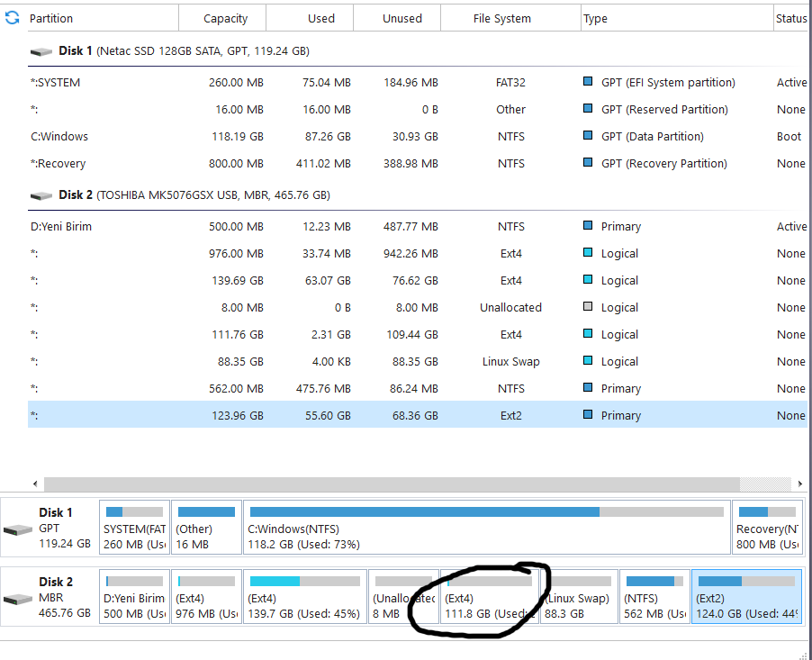
Task: Click the Disk 1 GPT drive icon in disk map
Action: tap(18, 529)
